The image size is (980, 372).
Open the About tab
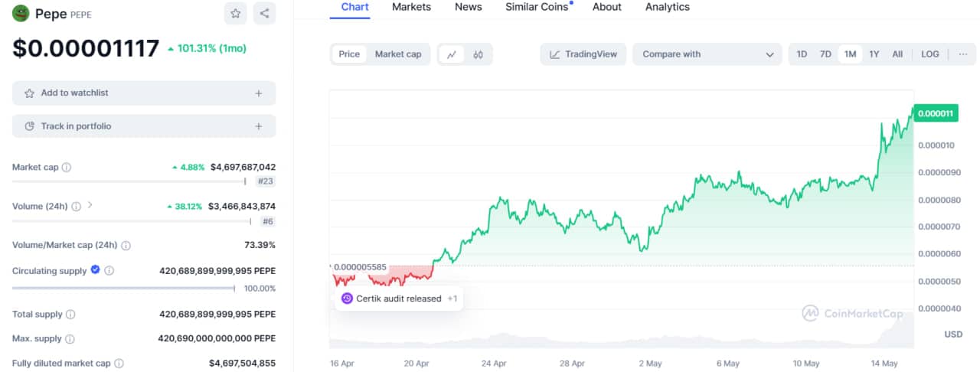coord(607,7)
